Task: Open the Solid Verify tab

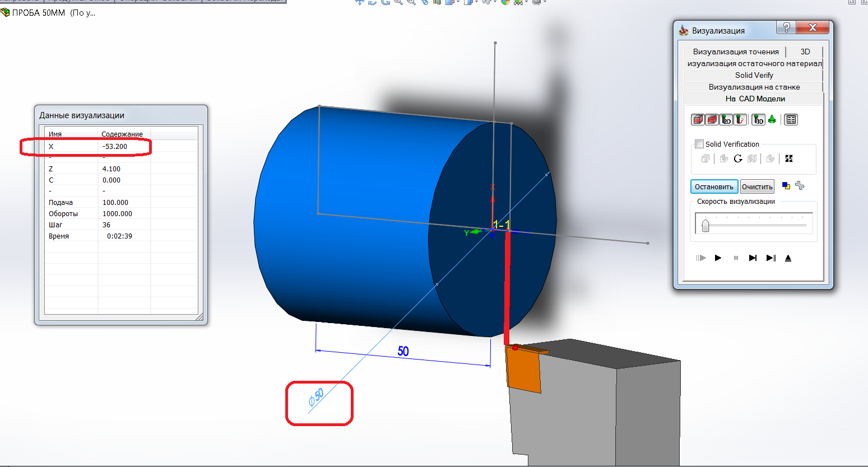Action: point(754,75)
